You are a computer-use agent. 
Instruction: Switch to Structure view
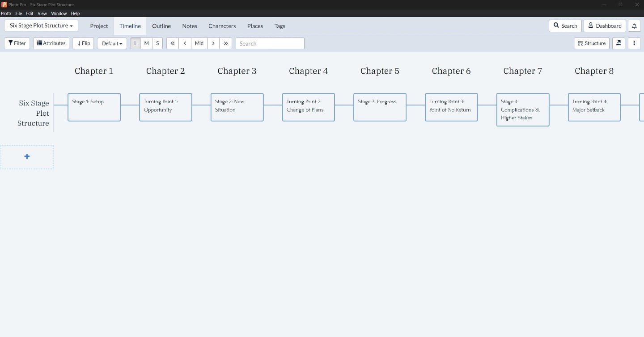(x=591, y=43)
